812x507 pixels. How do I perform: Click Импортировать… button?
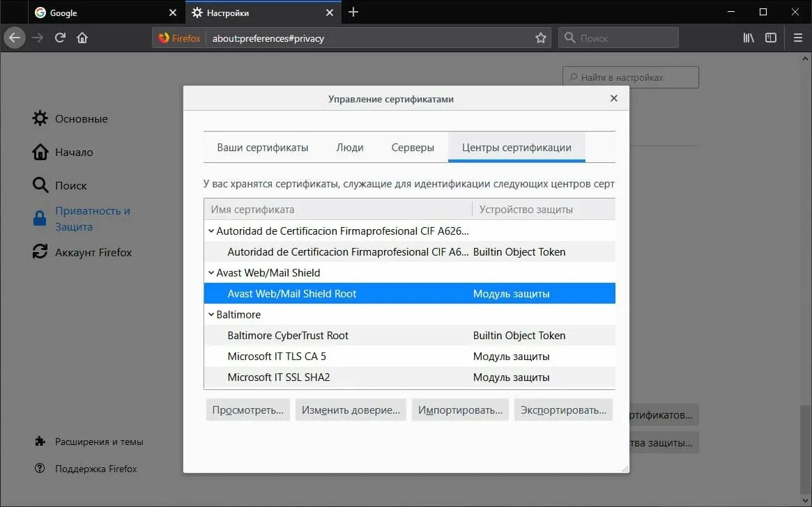[461, 409]
